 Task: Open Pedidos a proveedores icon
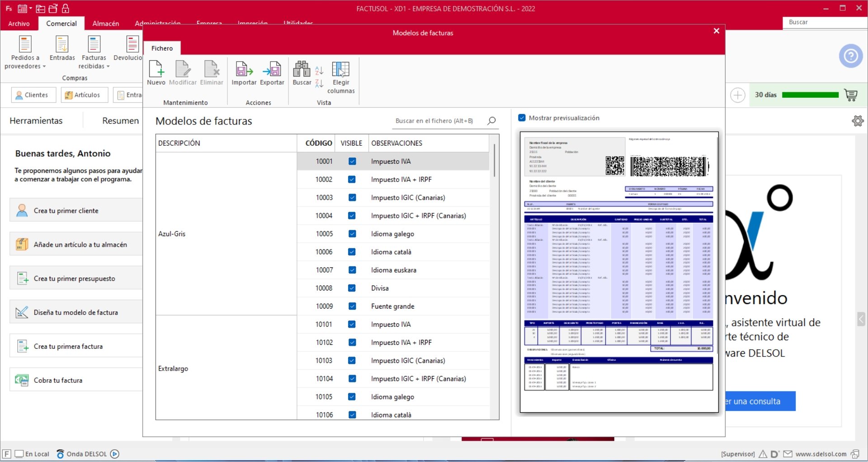pyautogui.click(x=25, y=44)
